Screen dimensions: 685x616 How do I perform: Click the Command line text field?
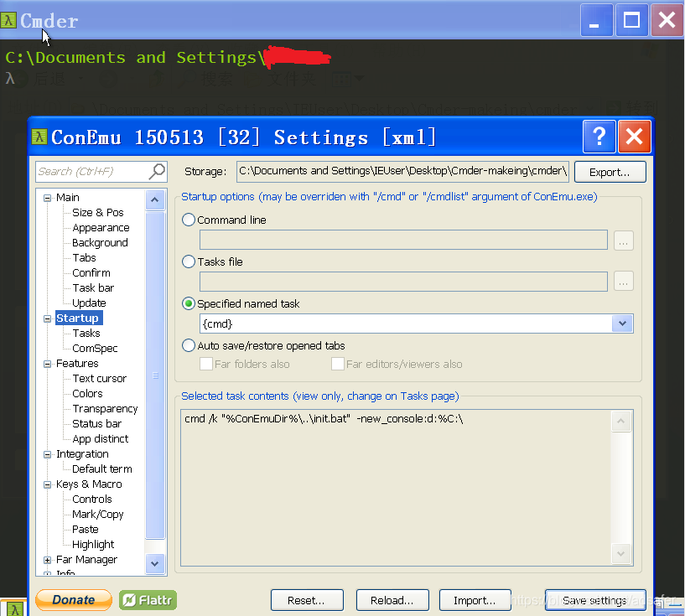403,240
